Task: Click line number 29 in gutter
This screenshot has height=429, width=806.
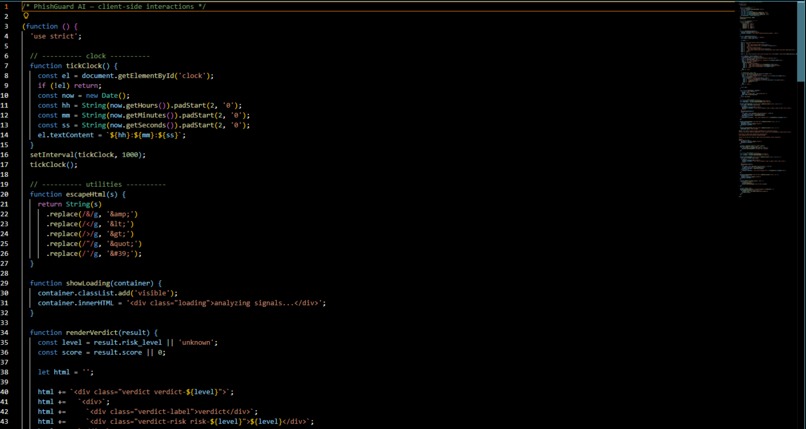Action: pyautogui.click(x=4, y=283)
